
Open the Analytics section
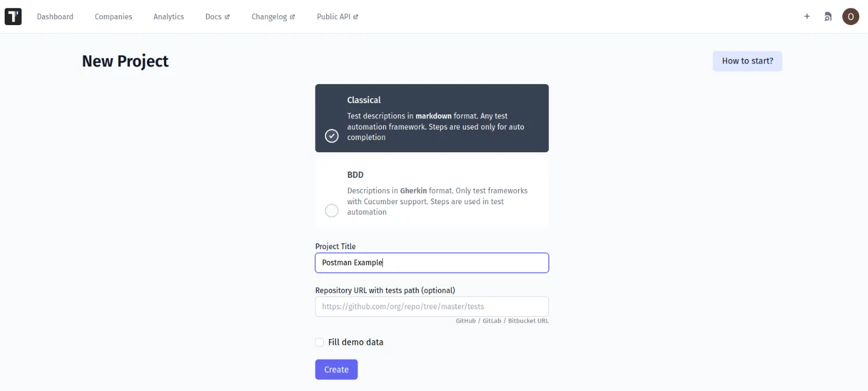click(169, 16)
